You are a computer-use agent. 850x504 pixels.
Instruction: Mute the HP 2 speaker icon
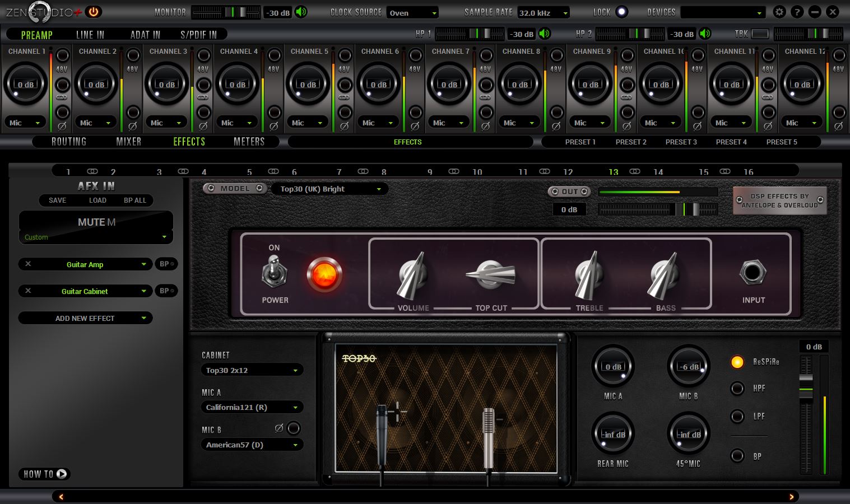705,34
